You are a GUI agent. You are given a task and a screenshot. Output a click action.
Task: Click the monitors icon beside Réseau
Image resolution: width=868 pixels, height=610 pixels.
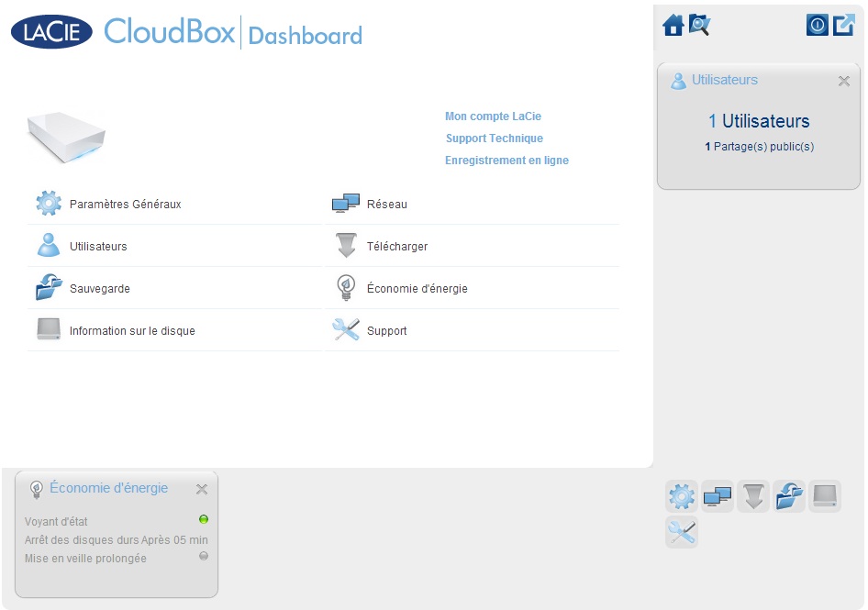pyautogui.click(x=346, y=203)
